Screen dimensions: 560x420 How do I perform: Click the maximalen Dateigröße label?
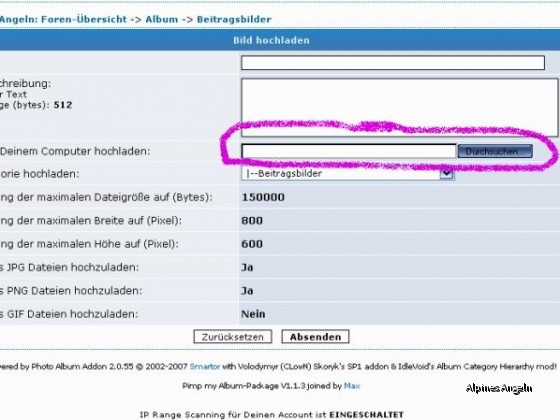pyautogui.click(x=106, y=197)
